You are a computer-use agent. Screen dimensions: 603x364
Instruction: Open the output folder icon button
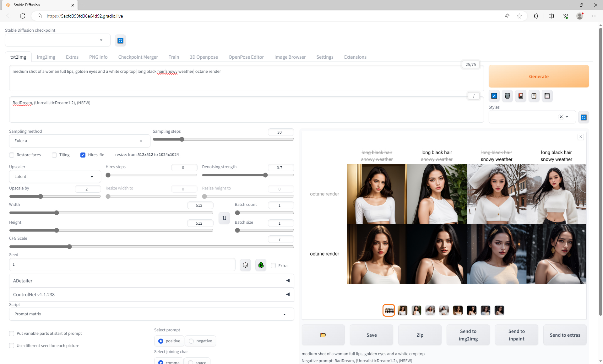coord(323,335)
